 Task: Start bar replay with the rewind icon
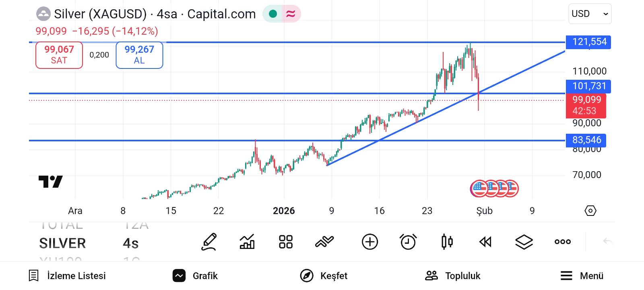(x=485, y=242)
